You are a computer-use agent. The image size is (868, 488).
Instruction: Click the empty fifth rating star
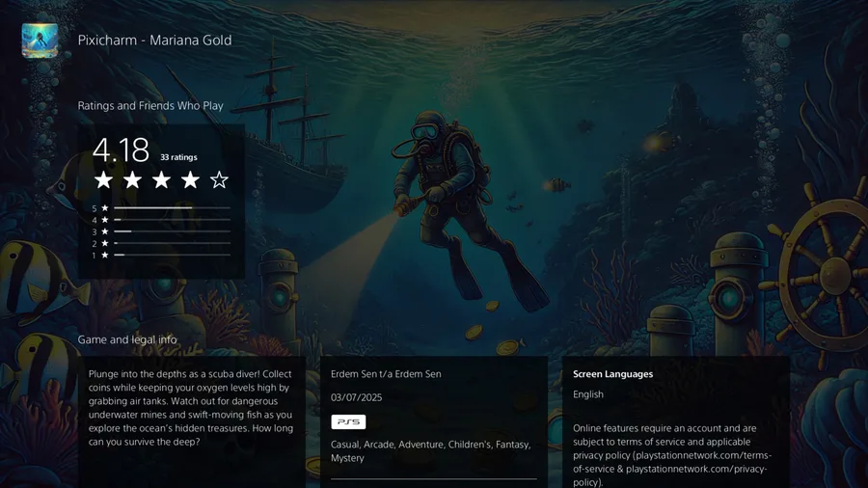pos(219,179)
